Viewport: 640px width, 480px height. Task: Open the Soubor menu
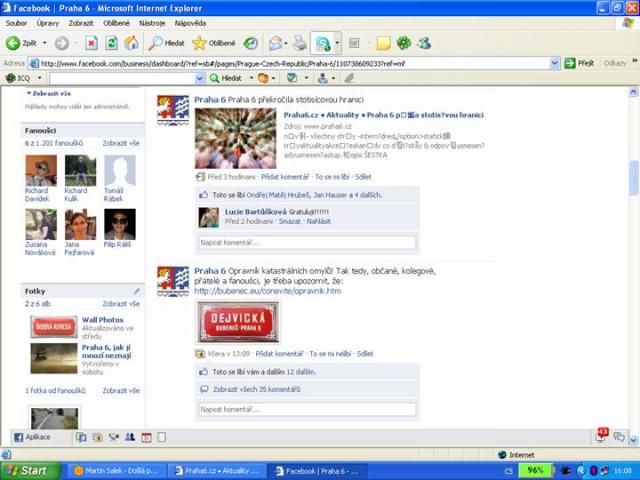click(x=16, y=23)
